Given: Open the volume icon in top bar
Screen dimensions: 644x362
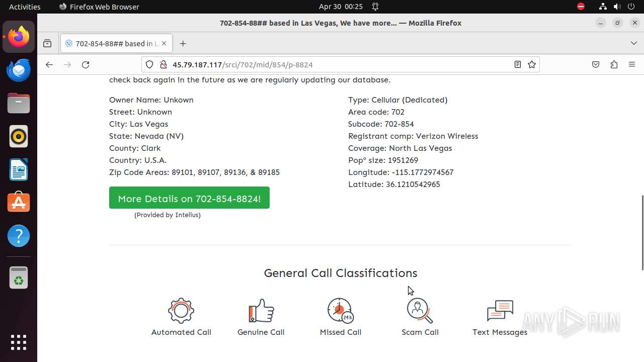Looking at the screenshot, I should 617,7.
